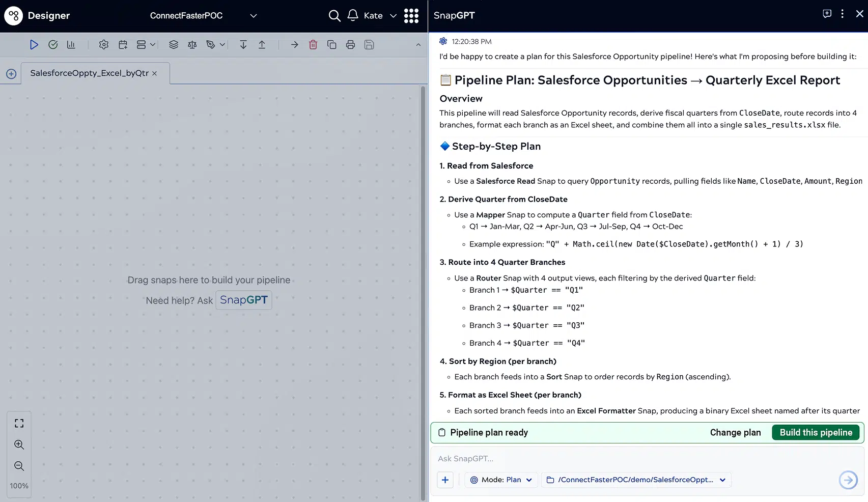Screen dimensions: 868x502
Task: Expand the Snaplex icon dropdown arrow
Action: click(x=153, y=45)
